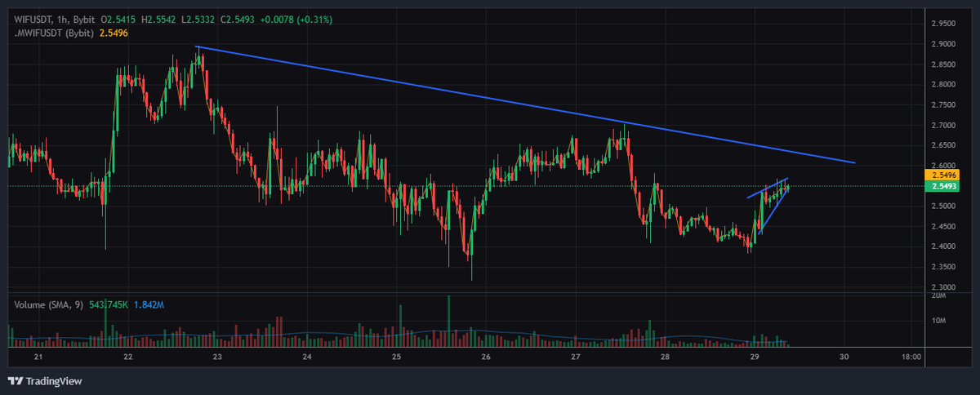This screenshot has height=395, width=980.
Task: Click the 2.9000 price axis tick
Action: 943,43
